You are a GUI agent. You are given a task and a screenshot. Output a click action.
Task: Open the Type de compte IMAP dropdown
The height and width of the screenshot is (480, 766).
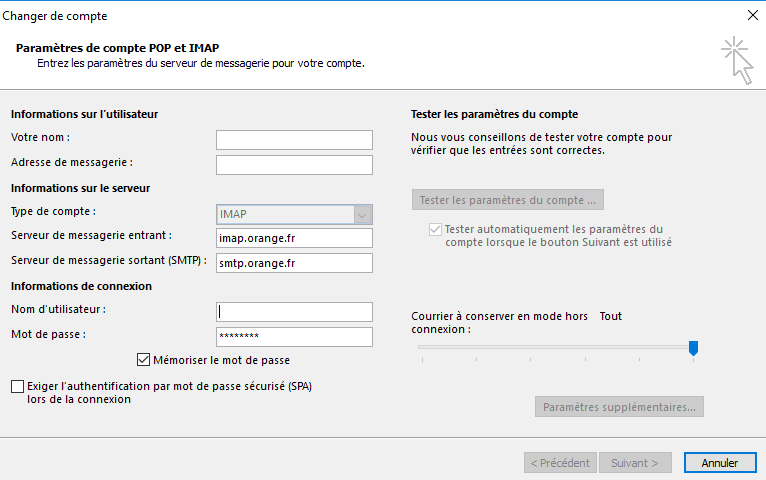click(x=294, y=214)
